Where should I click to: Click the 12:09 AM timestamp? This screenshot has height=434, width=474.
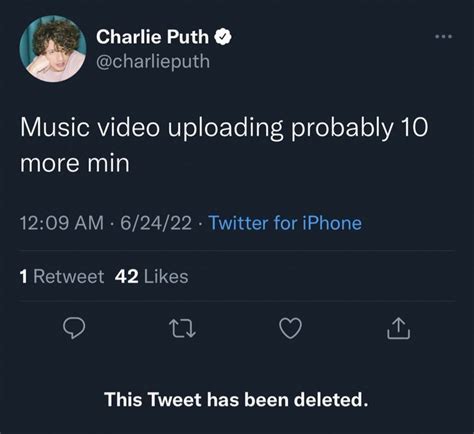(x=62, y=223)
